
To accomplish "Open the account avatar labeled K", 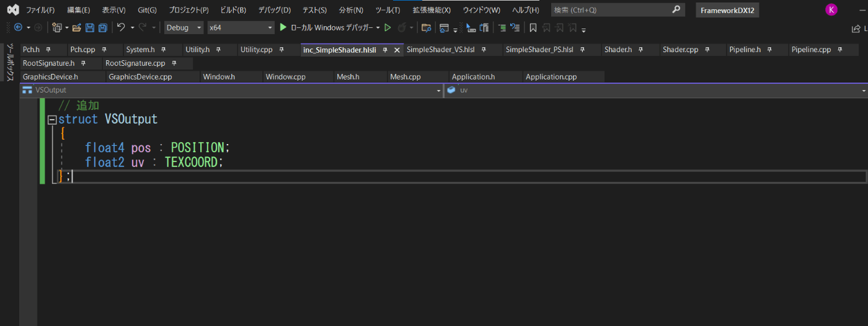I will 831,9.
